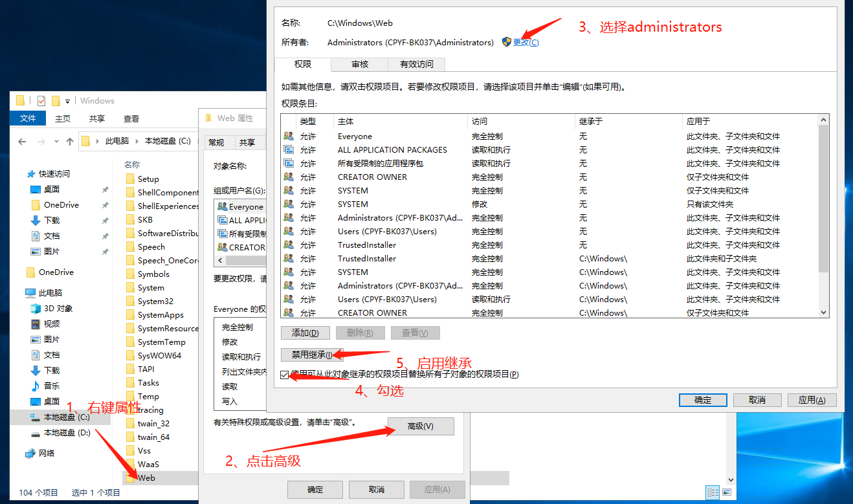Click the 网络 icon in navigation pane
The image size is (853, 504).
[30, 454]
